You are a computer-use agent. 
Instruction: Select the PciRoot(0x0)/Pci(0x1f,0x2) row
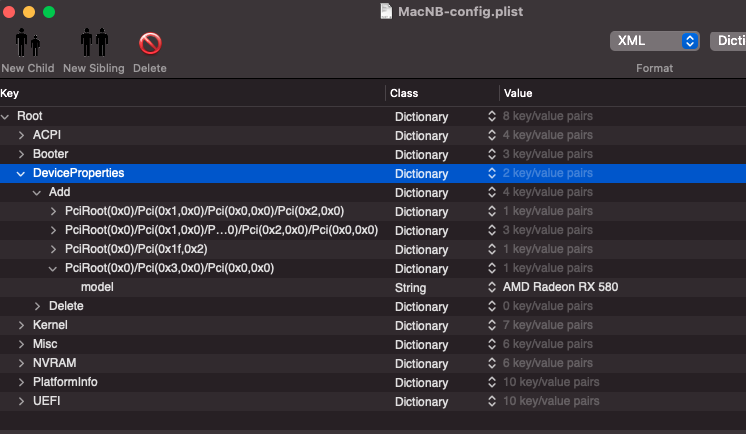point(136,250)
